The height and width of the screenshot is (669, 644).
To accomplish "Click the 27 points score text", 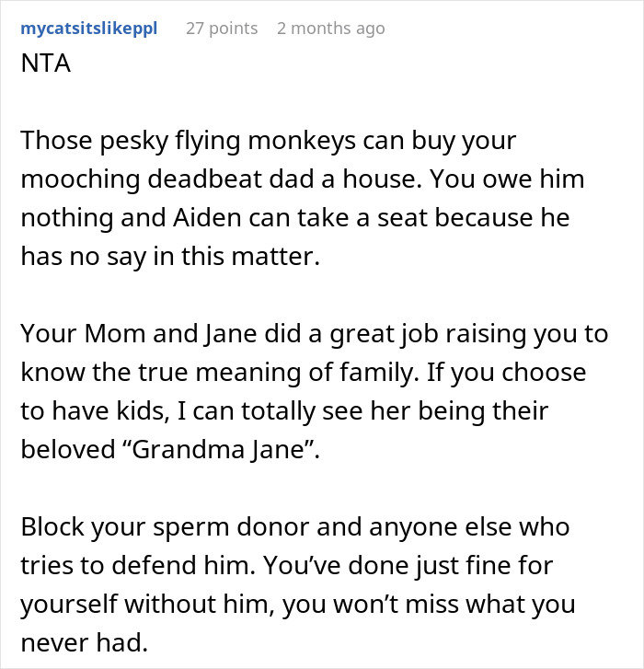I will [222, 29].
